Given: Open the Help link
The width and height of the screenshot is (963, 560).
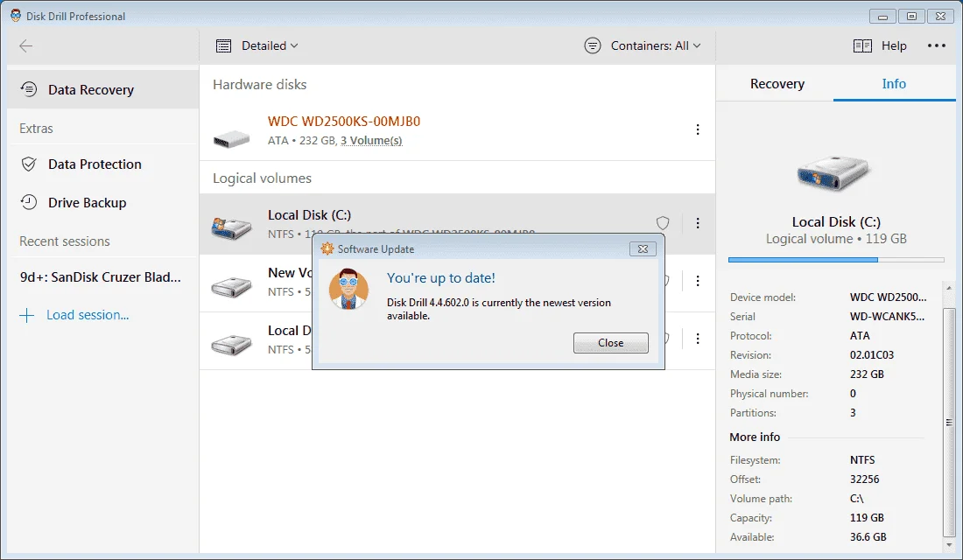Looking at the screenshot, I should (x=894, y=45).
